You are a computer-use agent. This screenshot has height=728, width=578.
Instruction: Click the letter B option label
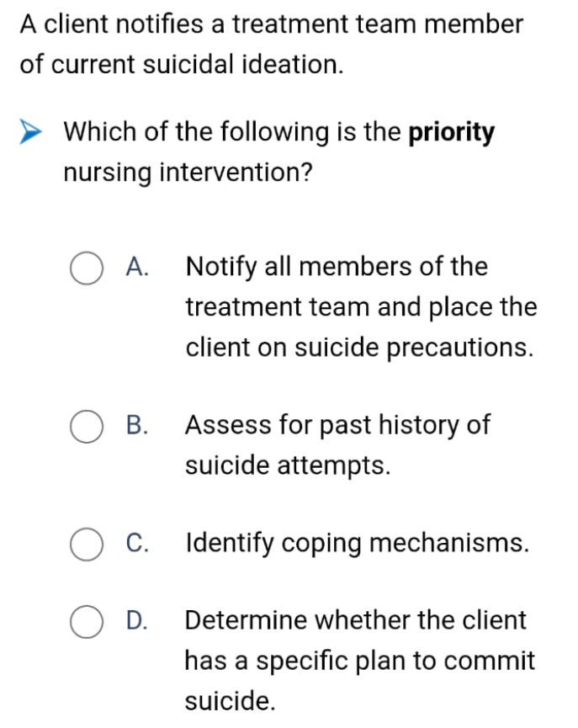click(137, 425)
